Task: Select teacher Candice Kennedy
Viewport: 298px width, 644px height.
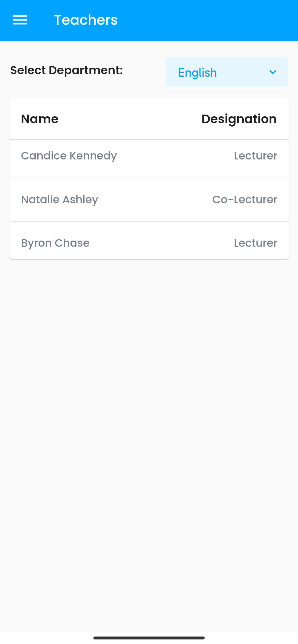Action: (x=69, y=156)
